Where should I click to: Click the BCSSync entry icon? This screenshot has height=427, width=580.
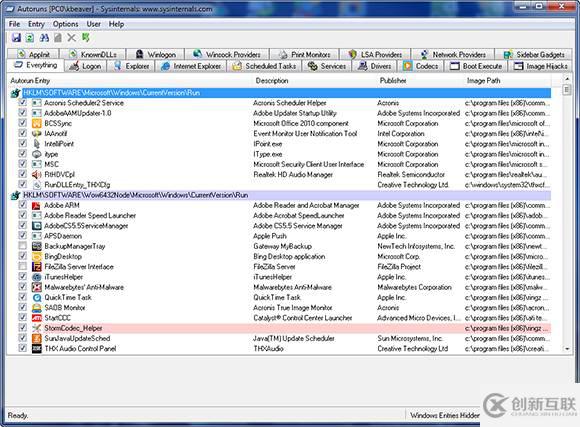(x=37, y=123)
